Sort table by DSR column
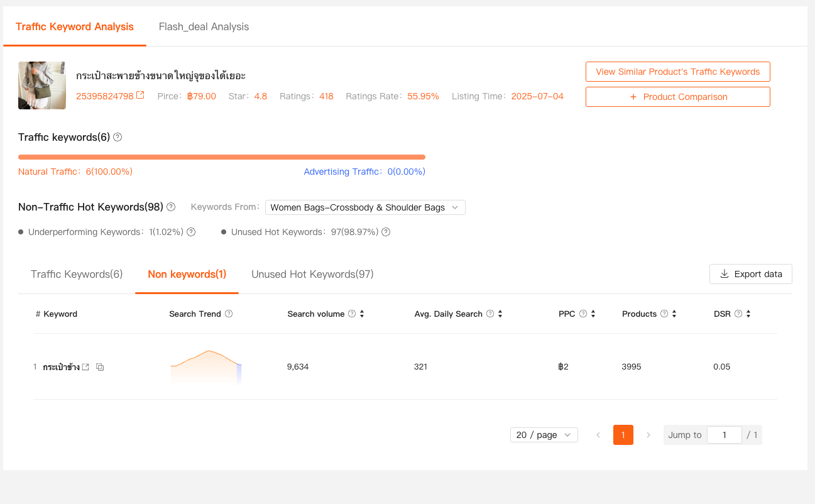This screenshot has height=504, width=815. [x=748, y=314]
